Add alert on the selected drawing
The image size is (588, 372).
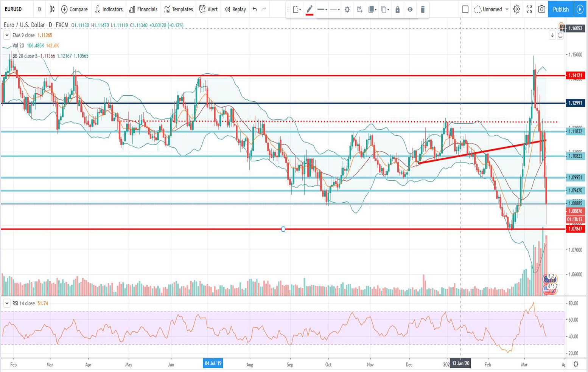tap(359, 9)
